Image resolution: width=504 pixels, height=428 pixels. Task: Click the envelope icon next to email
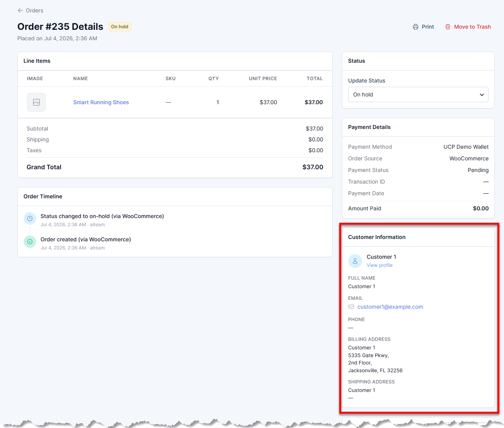point(351,307)
